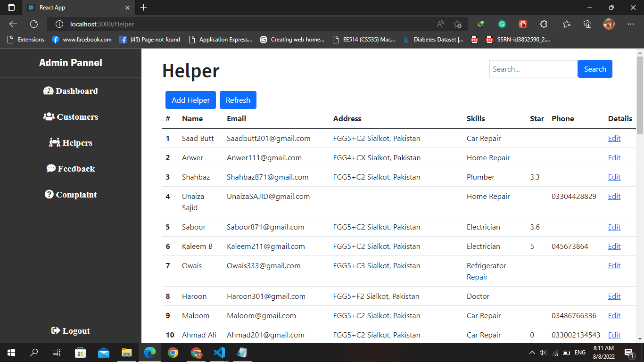Select the React App browser tab
644x362 pixels.
click(79, 8)
